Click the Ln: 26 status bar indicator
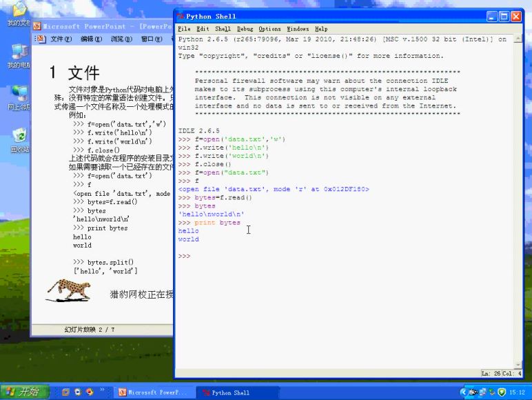Image resolution: width=532 pixels, height=400 pixels. coord(491,374)
